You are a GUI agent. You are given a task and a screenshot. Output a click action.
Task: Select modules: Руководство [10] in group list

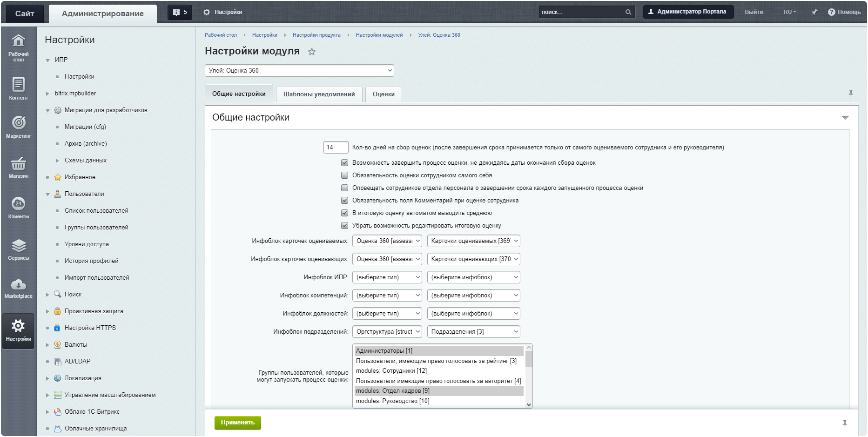[439, 401]
